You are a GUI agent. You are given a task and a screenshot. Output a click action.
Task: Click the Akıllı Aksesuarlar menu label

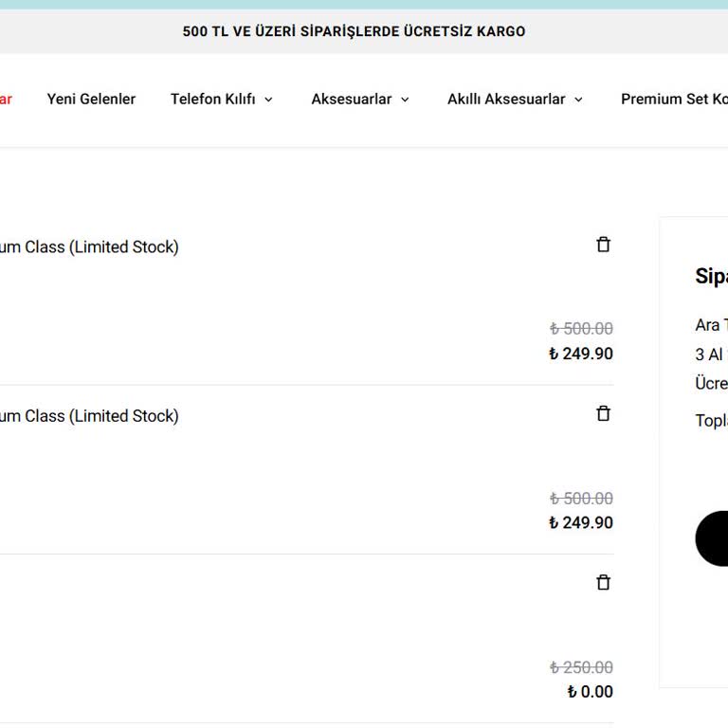point(506,99)
